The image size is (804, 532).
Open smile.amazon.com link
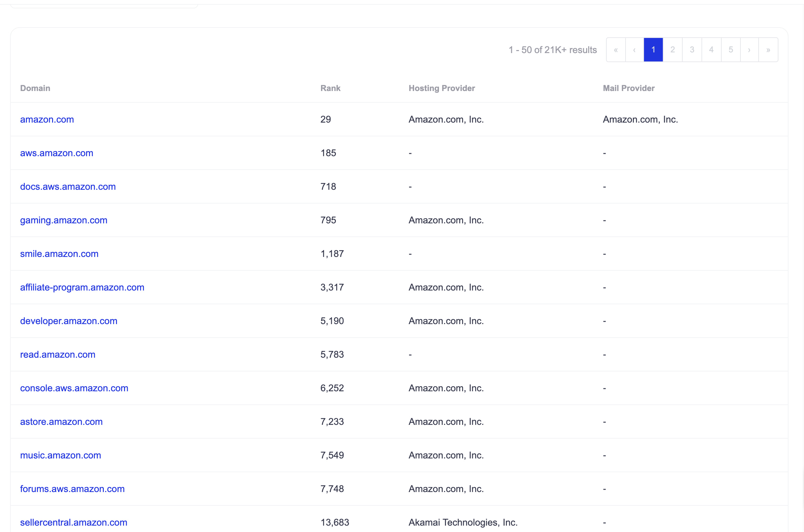coord(59,254)
